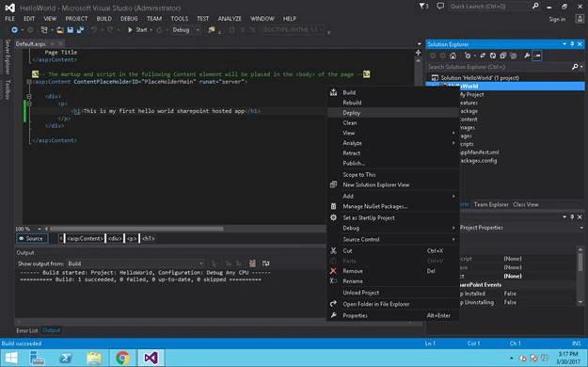Click the pending changes filter icon in Solution Explorer
This screenshot has width=588, height=367.
pyautogui.click(x=468, y=56)
